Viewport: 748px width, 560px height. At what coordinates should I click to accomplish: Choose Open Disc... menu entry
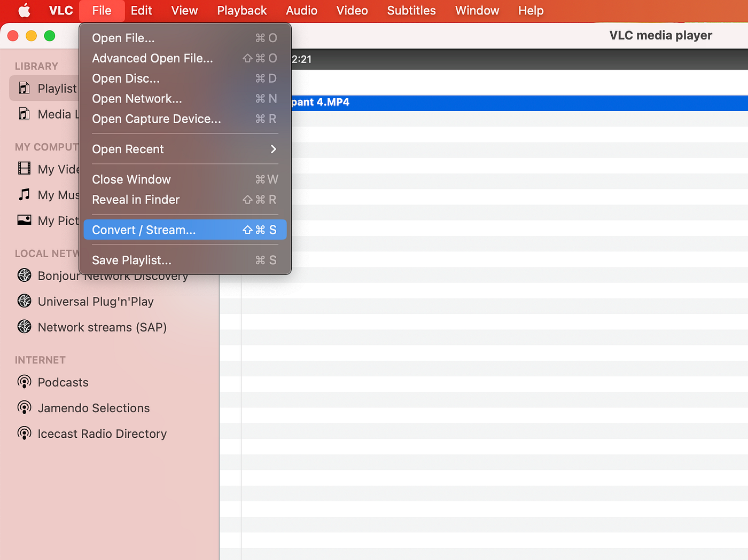(185, 78)
